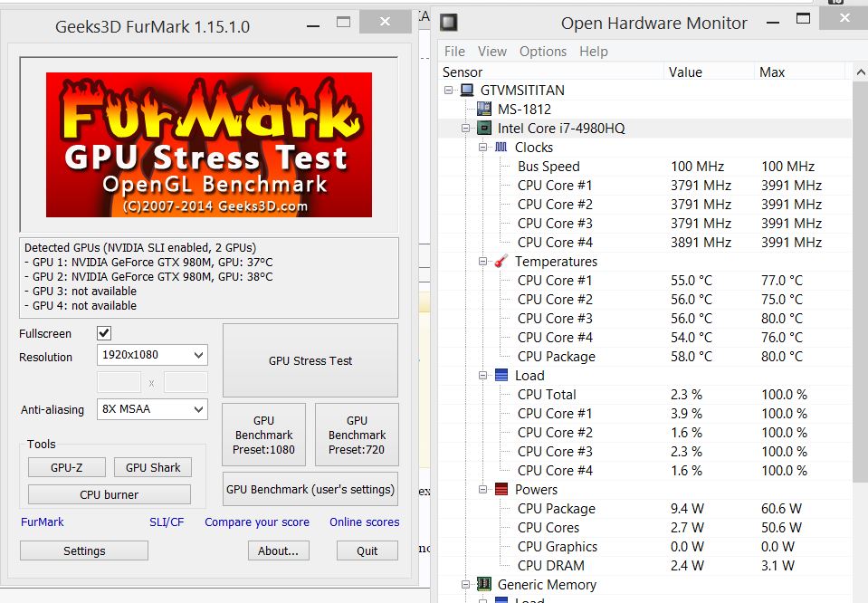Collapse the Generic Memory node
The height and width of the screenshot is (603, 868).
click(465, 584)
